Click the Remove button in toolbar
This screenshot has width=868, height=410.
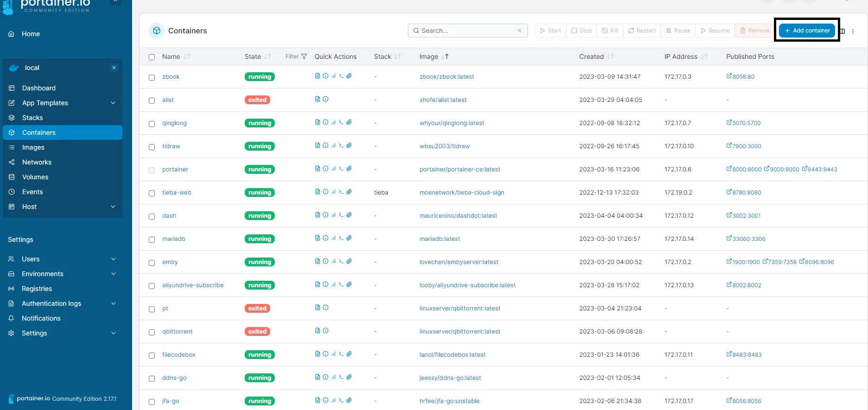pyautogui.click(x=755, y=31)
